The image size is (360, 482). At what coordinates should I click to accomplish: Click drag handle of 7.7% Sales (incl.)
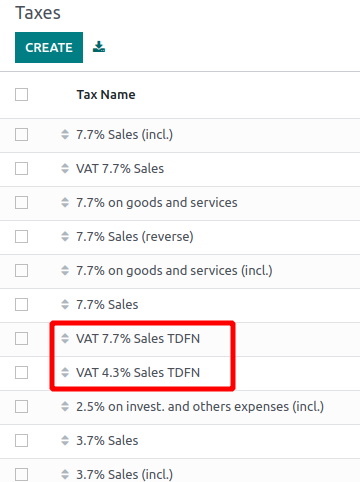point(65,135)
